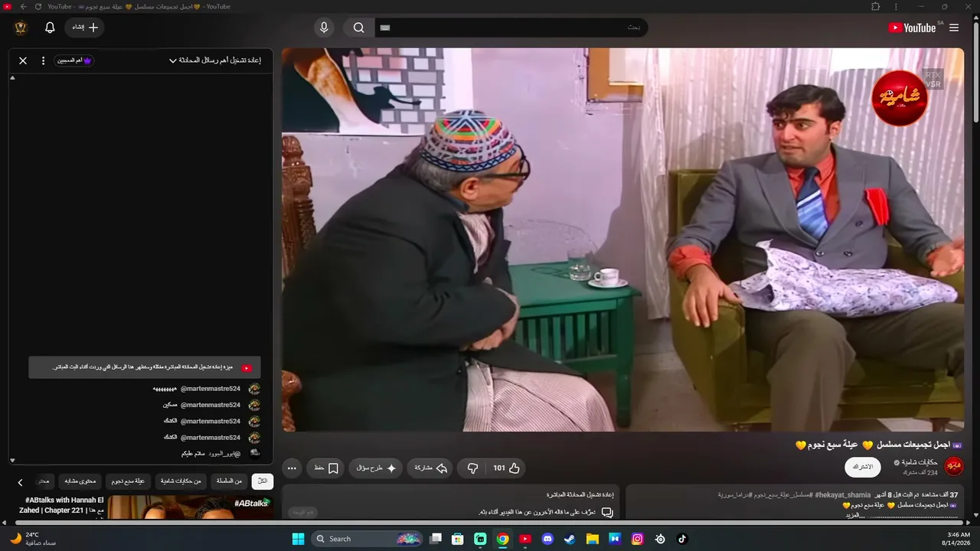Click into the YouTube search box

[x=511, y=28]
